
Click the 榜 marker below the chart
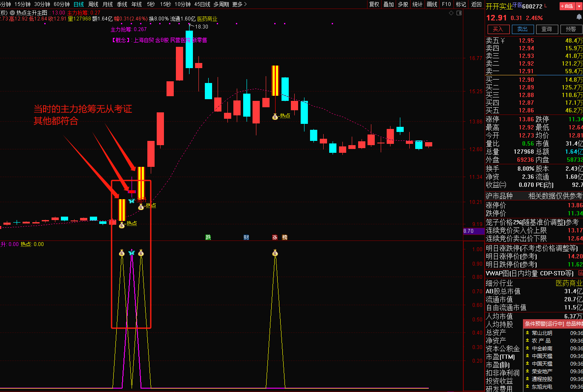[284, 237]
